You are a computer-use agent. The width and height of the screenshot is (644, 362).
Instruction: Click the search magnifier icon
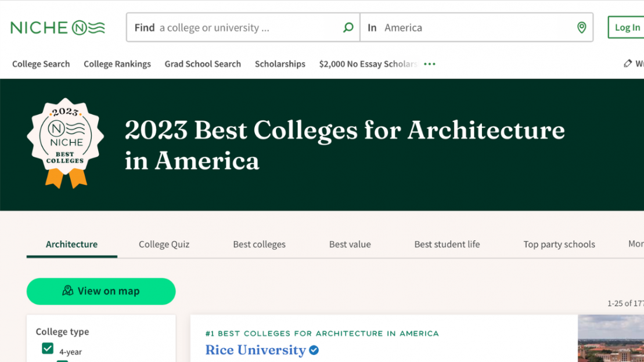[x=348, y=27]
